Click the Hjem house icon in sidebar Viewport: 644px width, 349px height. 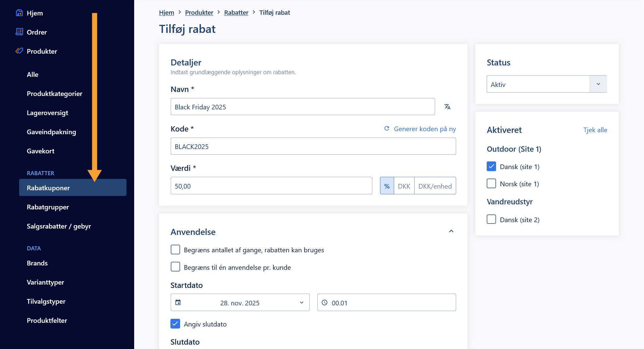pyautogui.click(x=19, y=13)
